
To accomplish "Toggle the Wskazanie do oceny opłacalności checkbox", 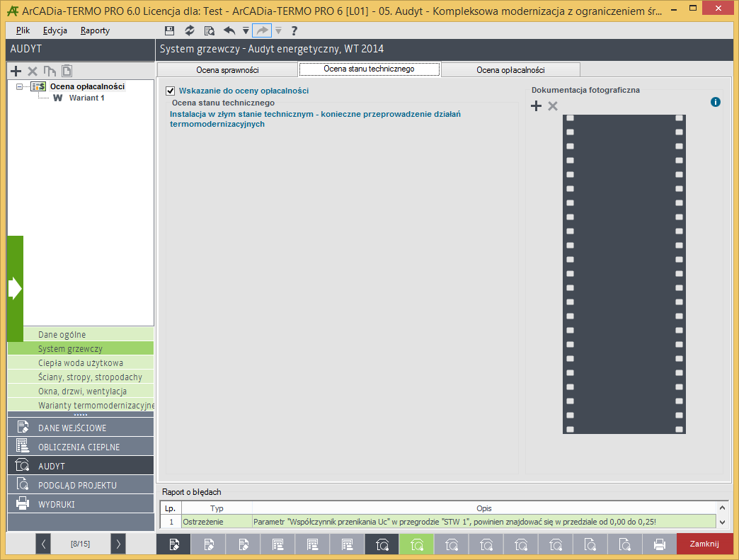I will 170,91.
